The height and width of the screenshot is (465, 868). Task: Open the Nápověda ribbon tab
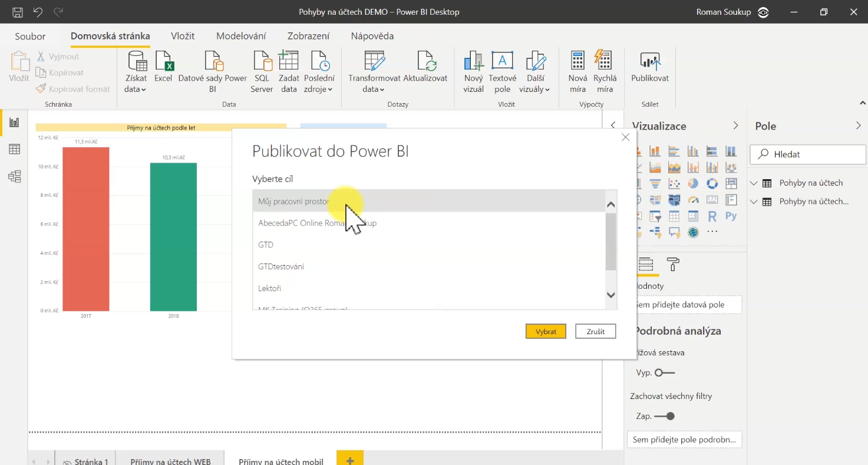click(372, 36)
